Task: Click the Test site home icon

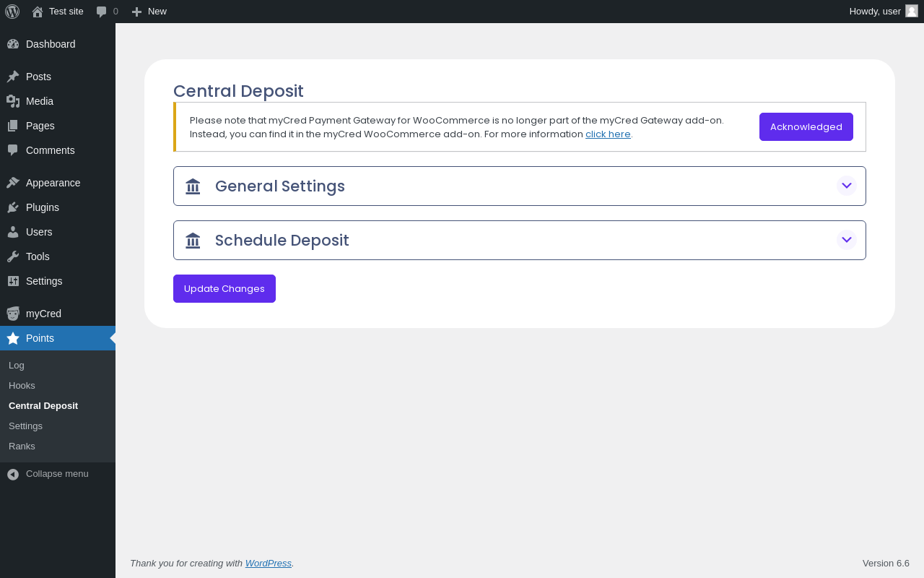Action: coord(38,12)
